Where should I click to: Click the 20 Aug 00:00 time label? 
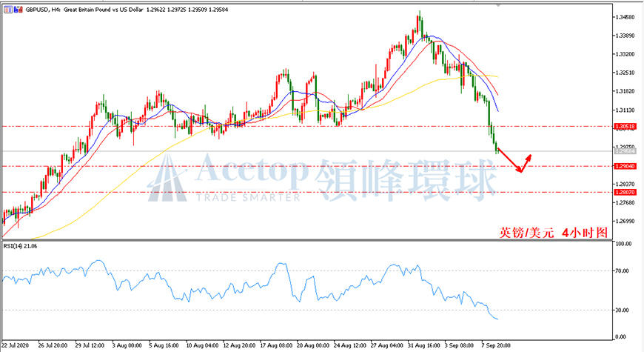click(x=313, y=345)
